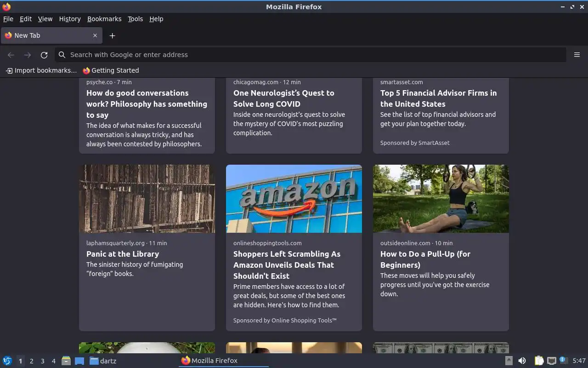
Task: Open the Tools menu
Action: coord(136,19)
